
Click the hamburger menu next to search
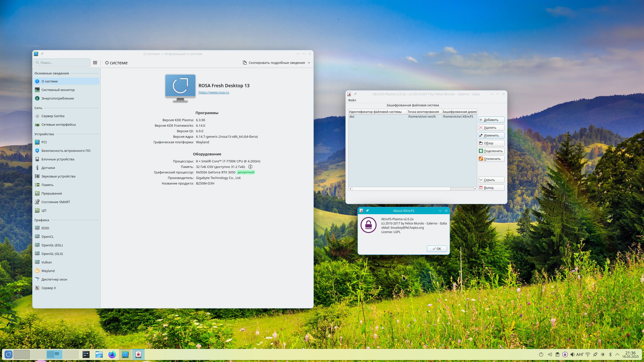click(95, 63)
